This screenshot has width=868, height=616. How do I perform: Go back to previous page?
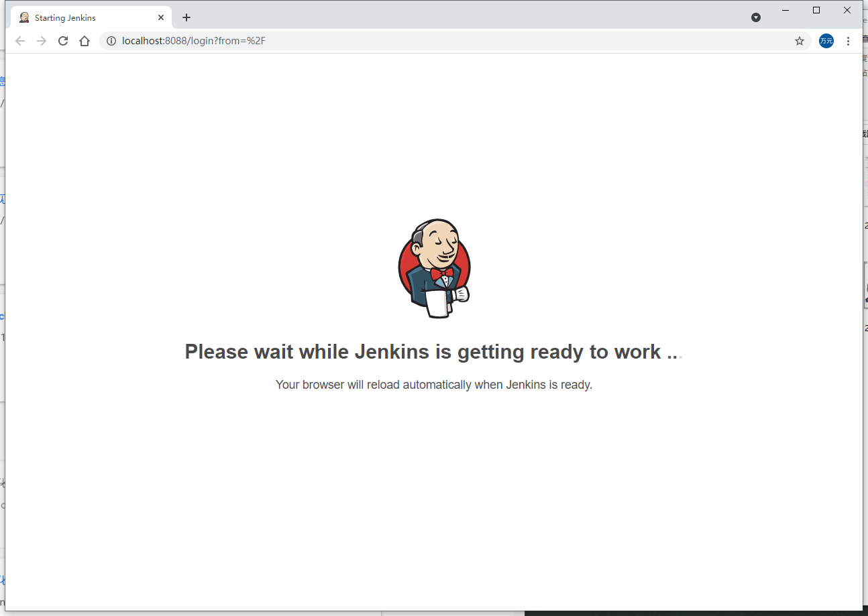click(20, 41)
